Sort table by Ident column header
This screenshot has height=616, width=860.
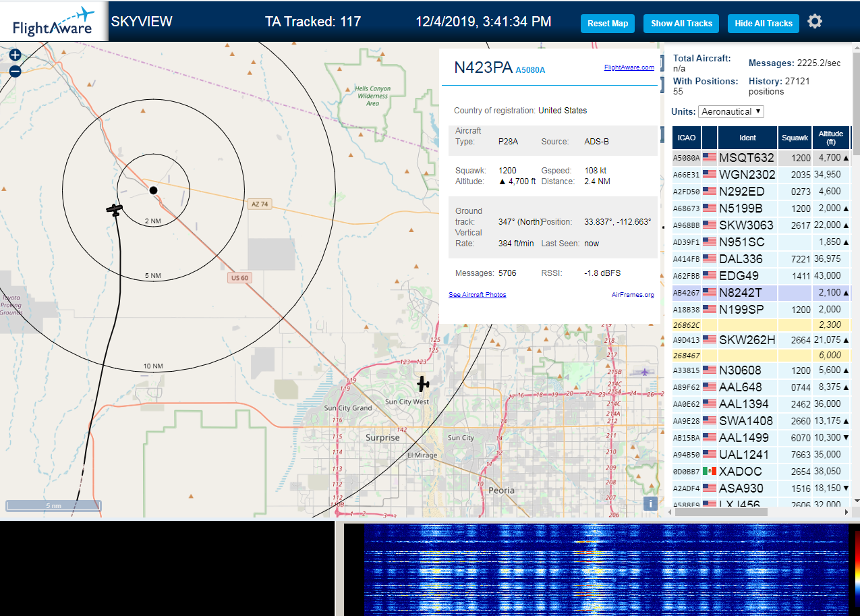tap(747, 138)
